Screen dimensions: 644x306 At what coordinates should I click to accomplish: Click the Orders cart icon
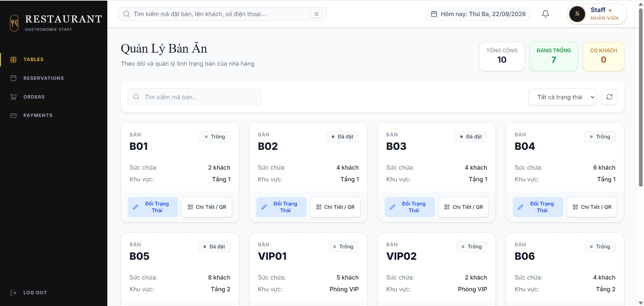[x=13, y=97]
